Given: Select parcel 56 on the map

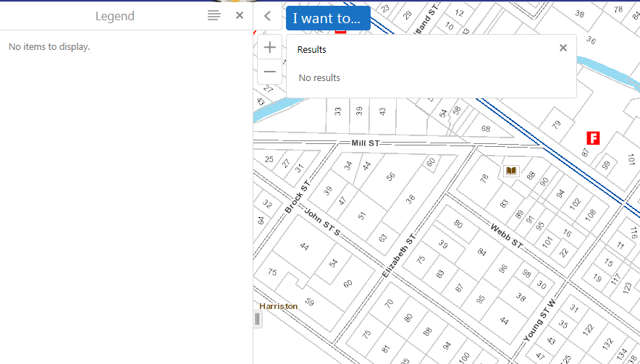Looking at the screenshot, I should tap(391, 177).
